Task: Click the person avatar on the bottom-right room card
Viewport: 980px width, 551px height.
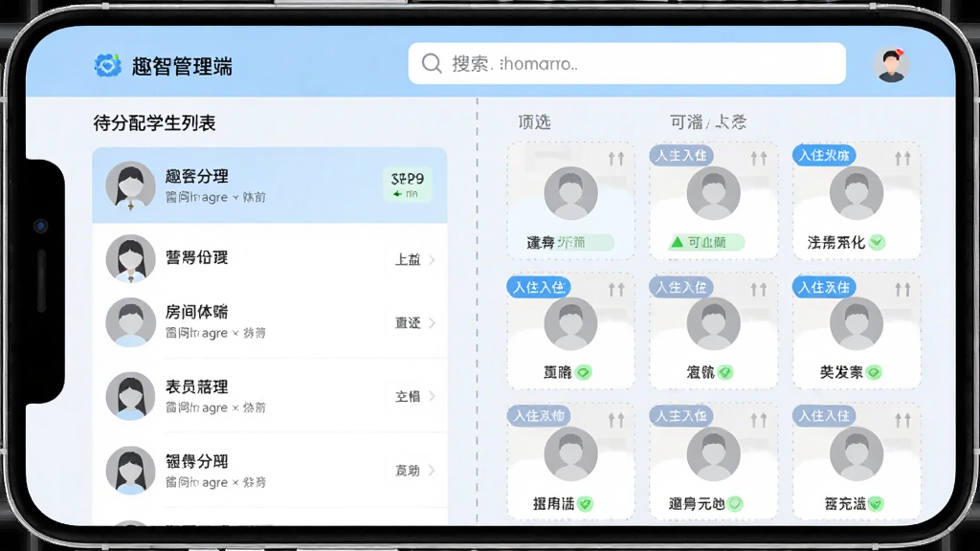Action: pos(857,454)
